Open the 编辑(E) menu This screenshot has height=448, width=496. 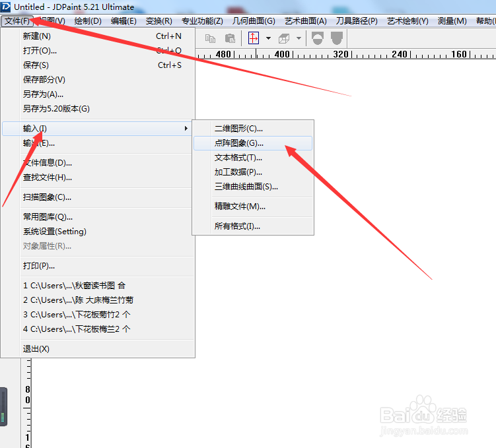pyautogui.click(x=124, y=21)
